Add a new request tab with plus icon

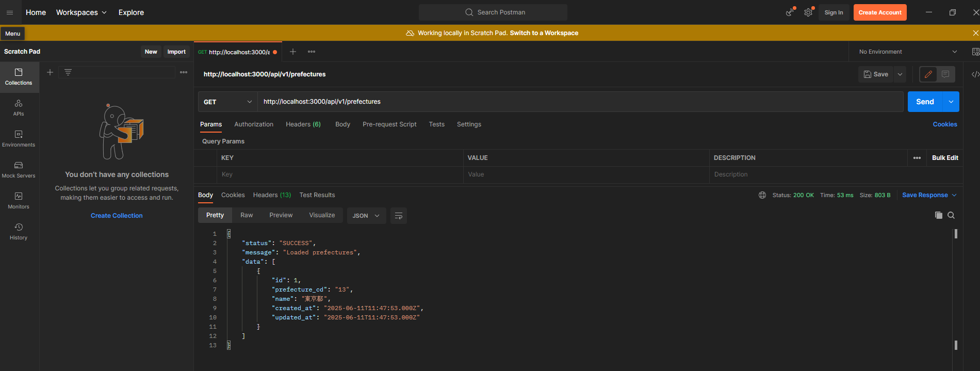coord(292,52)
